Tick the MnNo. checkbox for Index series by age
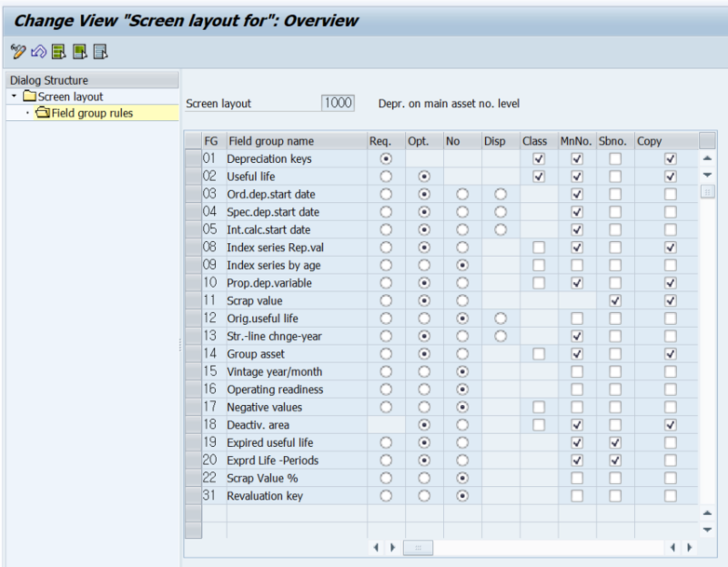 pyautogui.click(x=577, y=265)
